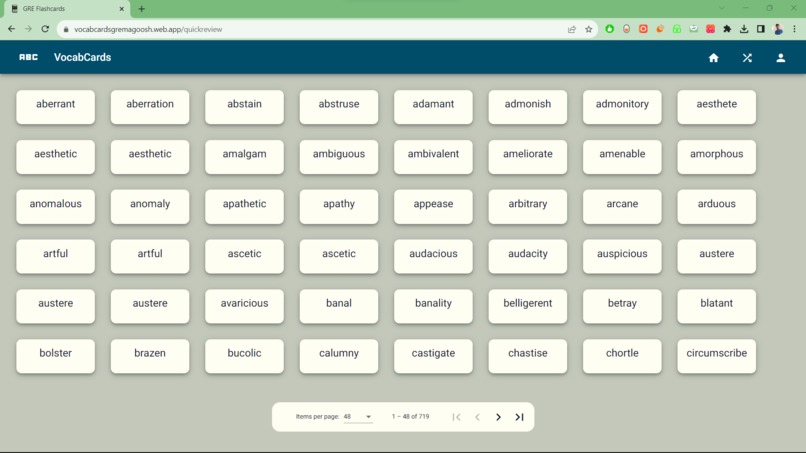Go to the previous page of words

click(478, 417)
